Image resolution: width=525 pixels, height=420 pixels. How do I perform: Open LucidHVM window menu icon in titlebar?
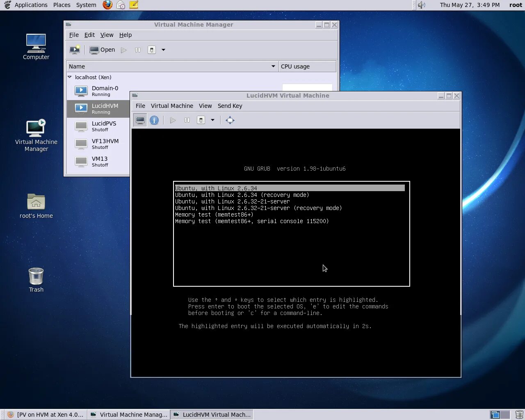point(135,96)
